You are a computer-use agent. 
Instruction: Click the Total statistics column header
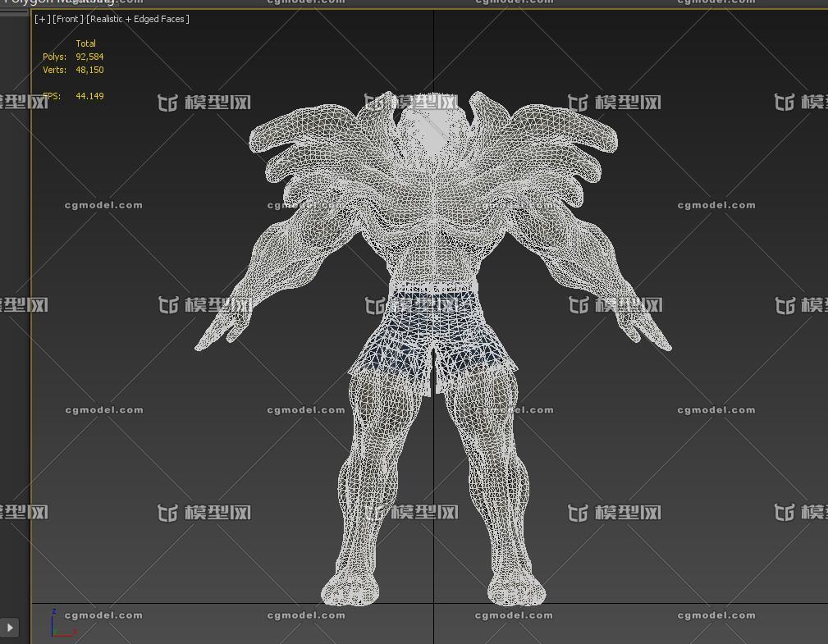[85, 43]
